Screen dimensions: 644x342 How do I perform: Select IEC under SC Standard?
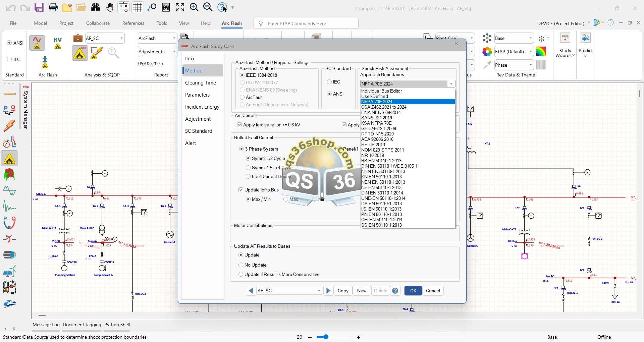click(329, 82)
